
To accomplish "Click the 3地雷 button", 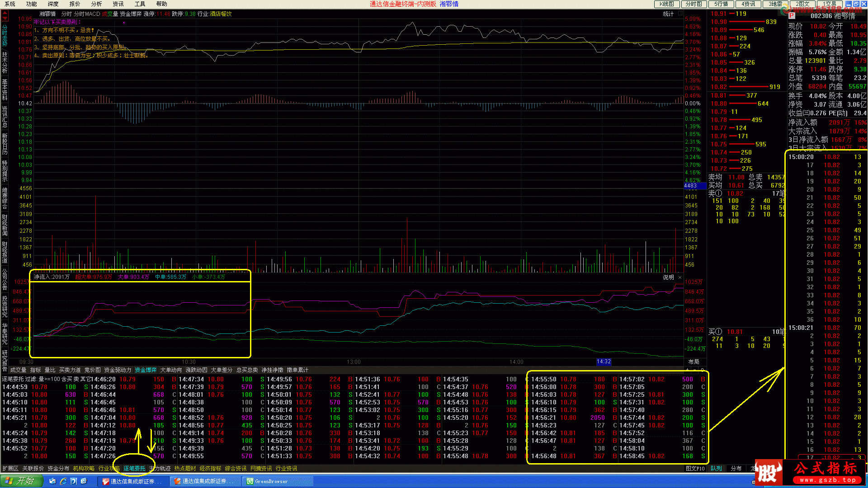I will pyautogui.click(x=775, y=4).
